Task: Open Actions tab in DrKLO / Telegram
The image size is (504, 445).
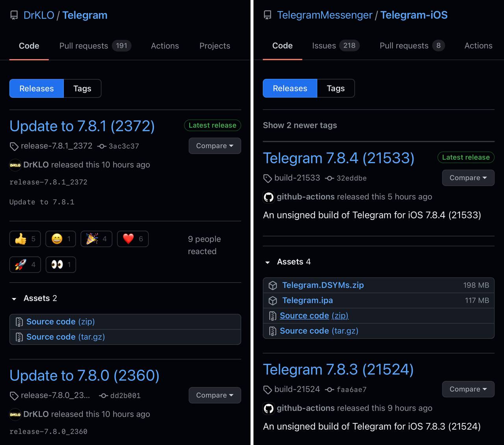Action: pos(165,46)
